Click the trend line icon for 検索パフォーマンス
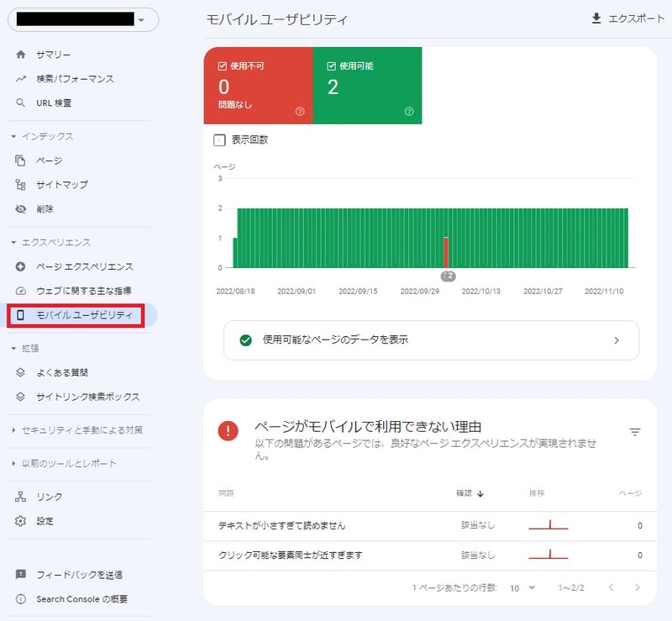Screen dimensions: 672x621 20,79
